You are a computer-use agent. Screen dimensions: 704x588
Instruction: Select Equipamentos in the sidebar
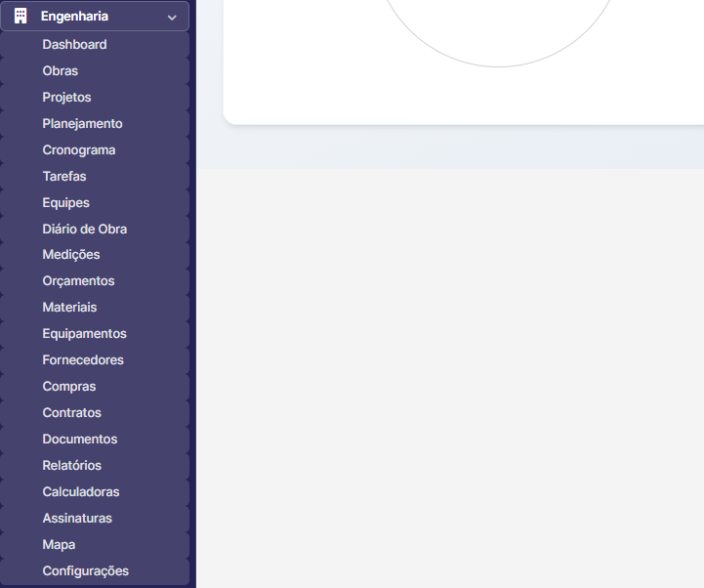click(x=84, y=334)
